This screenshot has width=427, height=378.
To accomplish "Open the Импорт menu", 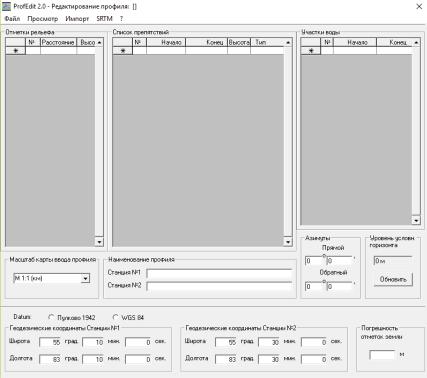I will (x=77, y=19).
